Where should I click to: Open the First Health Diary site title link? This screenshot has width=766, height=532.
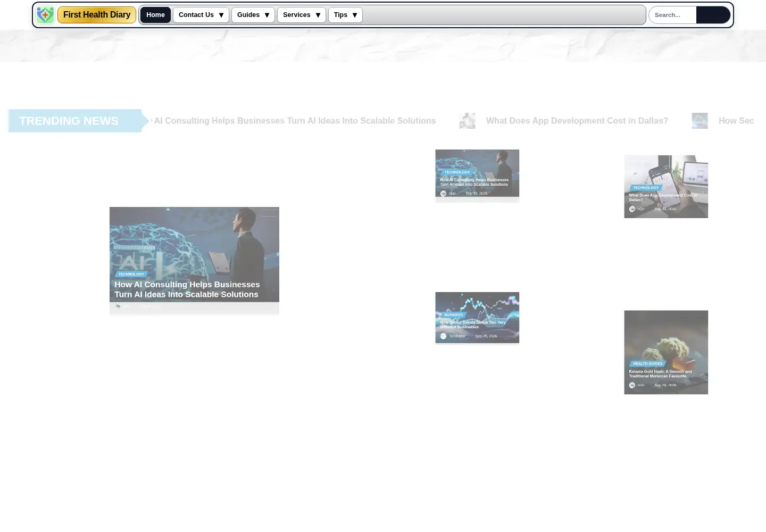(97, 15)
